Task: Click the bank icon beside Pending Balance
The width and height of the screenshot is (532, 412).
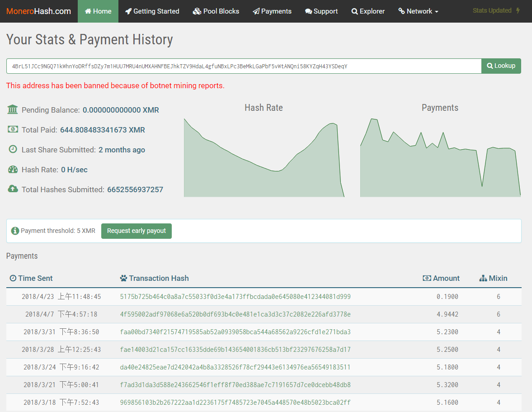Action: (x=13, y=109)
